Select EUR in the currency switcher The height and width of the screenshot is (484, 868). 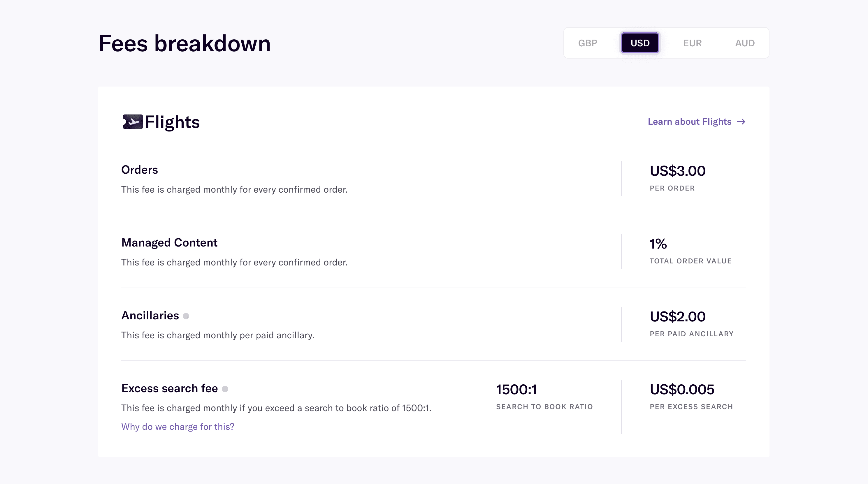tap(693, 43)
